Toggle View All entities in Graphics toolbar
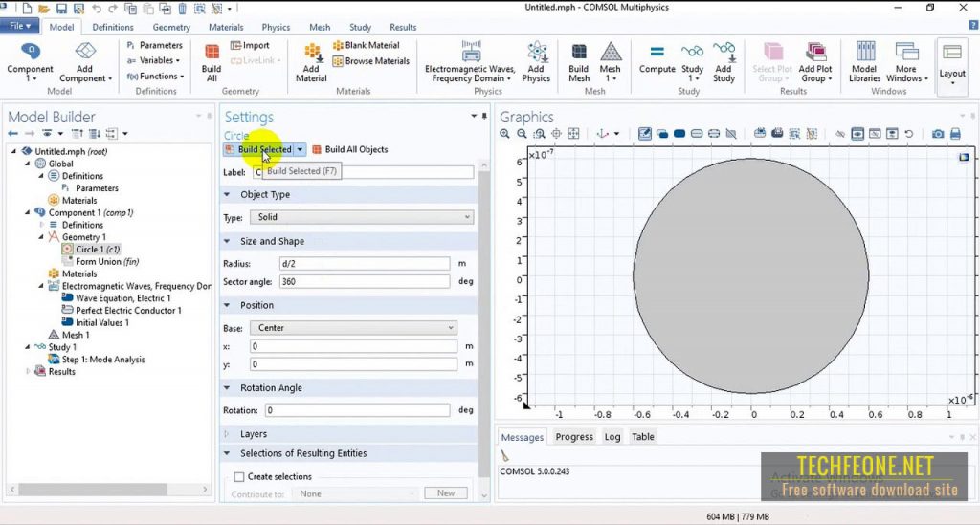980x525 pixels. (892, 134)
